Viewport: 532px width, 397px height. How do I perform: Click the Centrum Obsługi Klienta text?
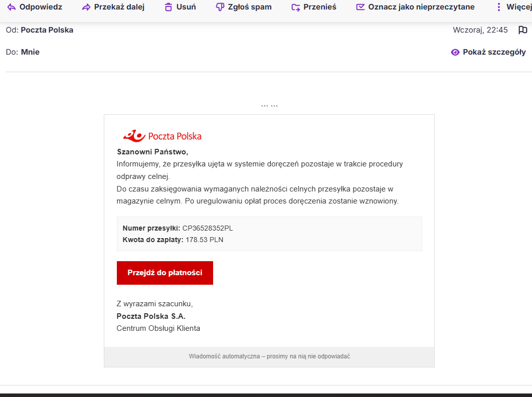(x=158, y=328)
